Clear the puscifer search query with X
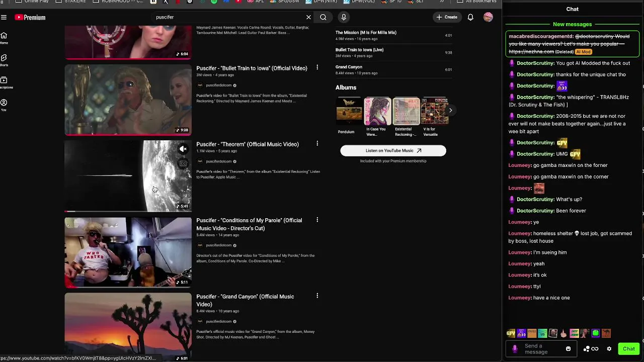The width and height of the screenshot is (644, 362). [308, 17]
